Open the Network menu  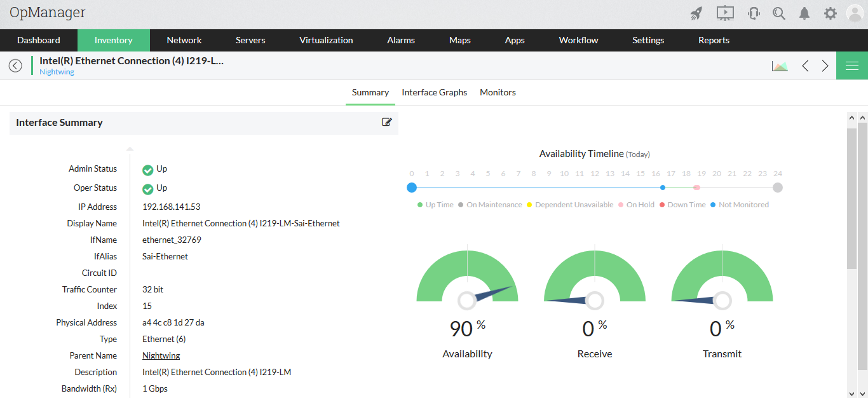184,40
